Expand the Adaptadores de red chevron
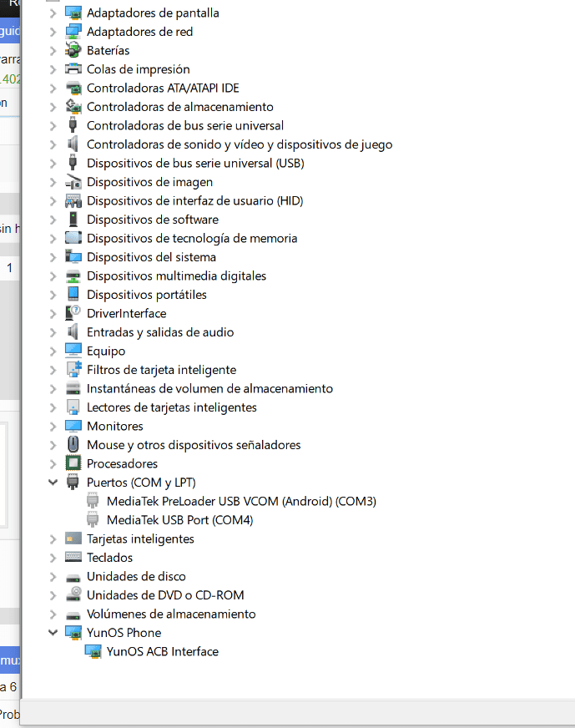Image resolution: width=575 pixels, height=728 pixels. pos(53,32)
